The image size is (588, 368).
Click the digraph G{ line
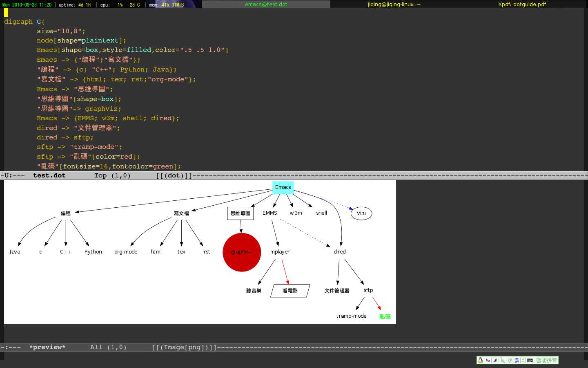click(x=24, y=22)
